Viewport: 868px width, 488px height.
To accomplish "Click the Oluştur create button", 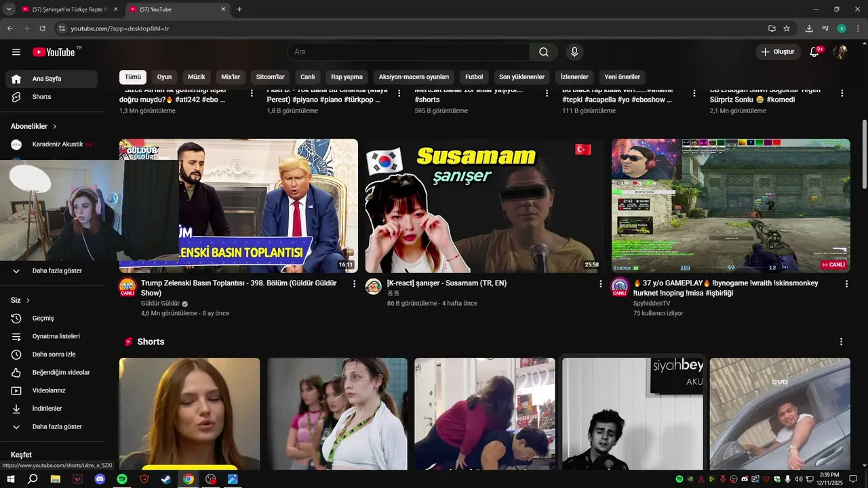I will 778,52.
